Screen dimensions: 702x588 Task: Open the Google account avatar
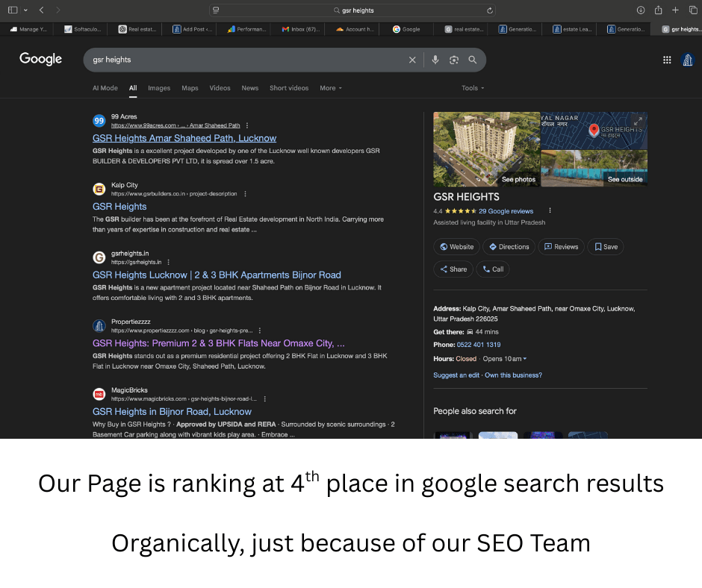[x=688, y=60]
